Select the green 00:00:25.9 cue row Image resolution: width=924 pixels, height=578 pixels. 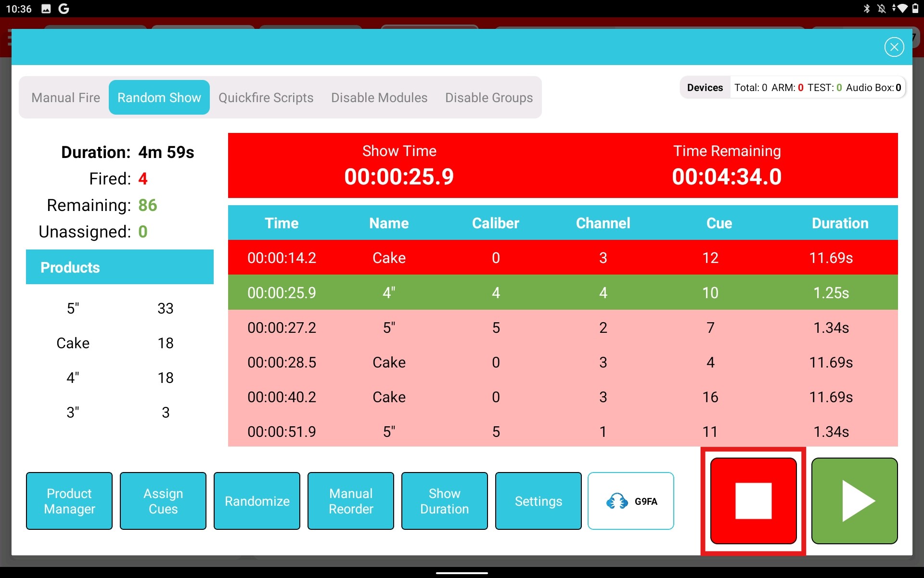[x=563, y=292]
